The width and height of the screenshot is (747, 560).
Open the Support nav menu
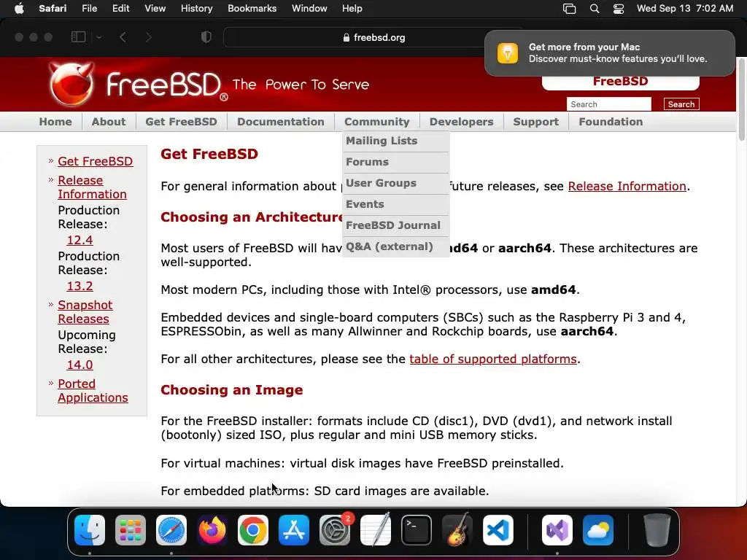tap(536, 122)
